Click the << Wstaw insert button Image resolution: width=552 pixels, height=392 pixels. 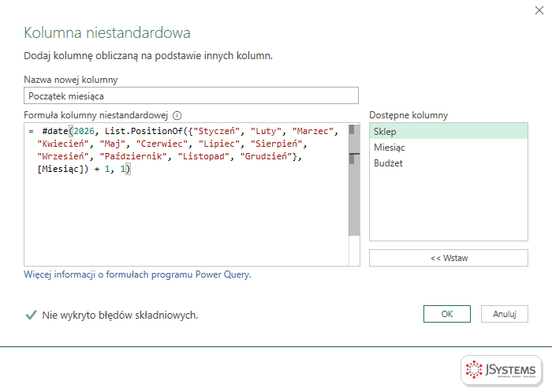pyautogui.click(x=449, y=258)
